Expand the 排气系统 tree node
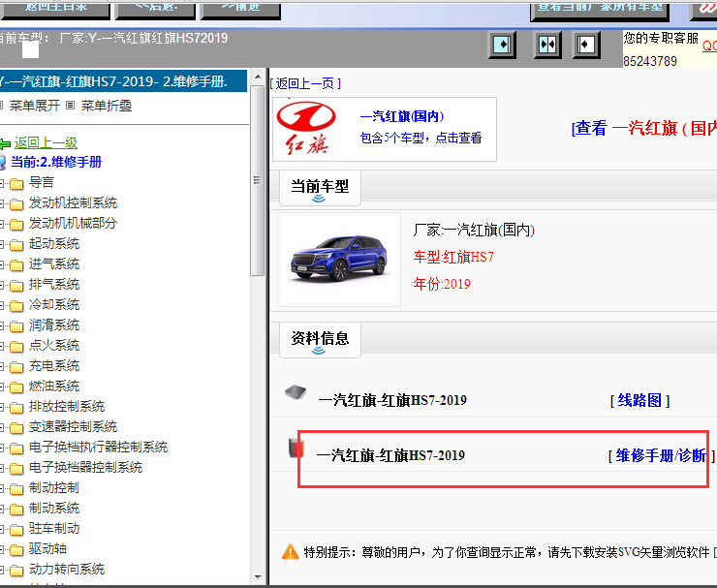 2,286
